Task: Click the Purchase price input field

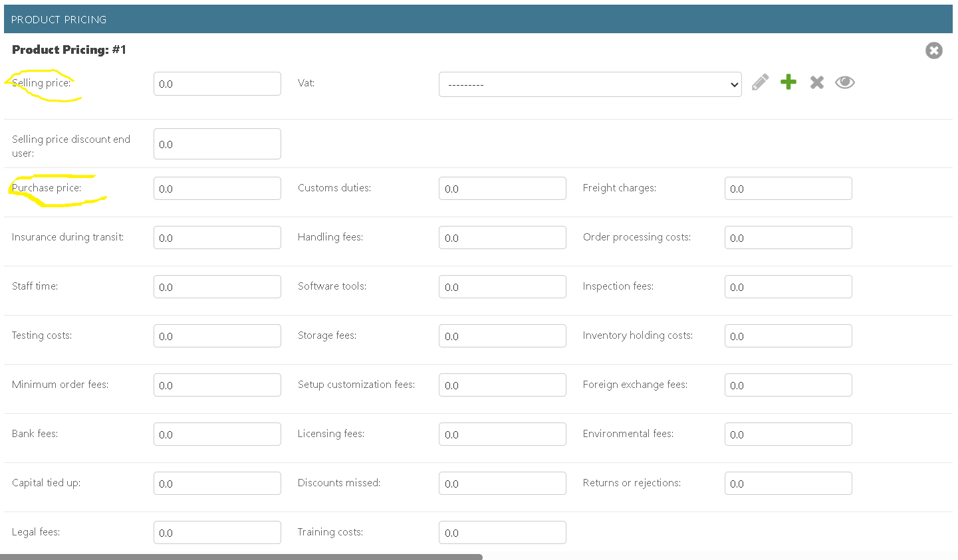Action: tap(217, 189)
